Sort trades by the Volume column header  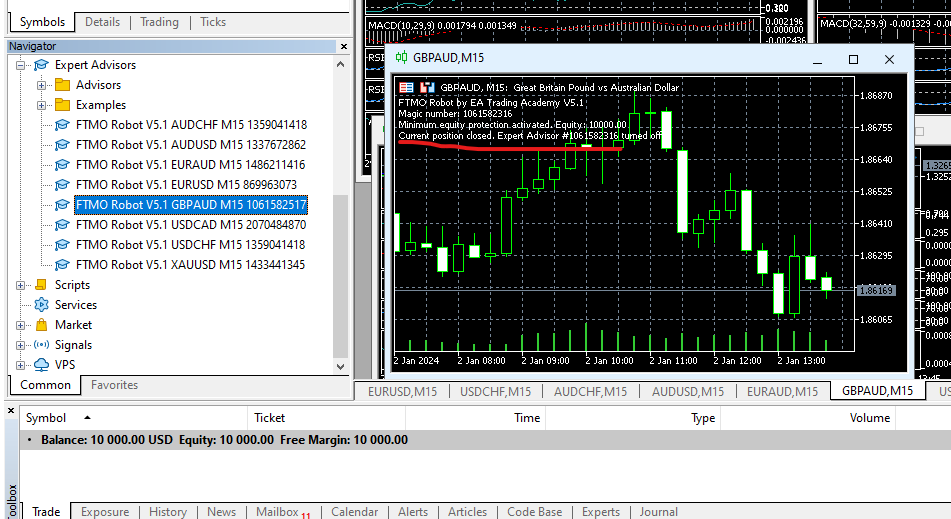click(x=808, y=418)
